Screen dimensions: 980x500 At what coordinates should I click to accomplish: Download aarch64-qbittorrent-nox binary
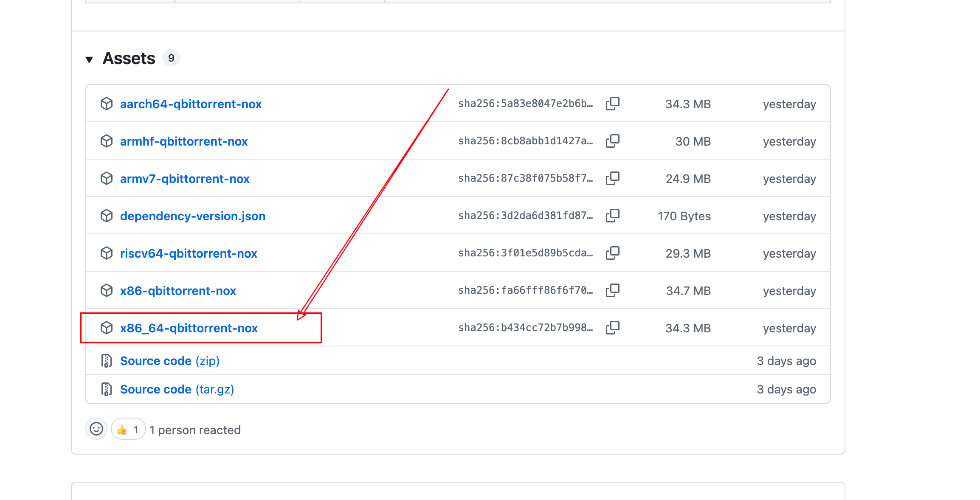point(191,104)
